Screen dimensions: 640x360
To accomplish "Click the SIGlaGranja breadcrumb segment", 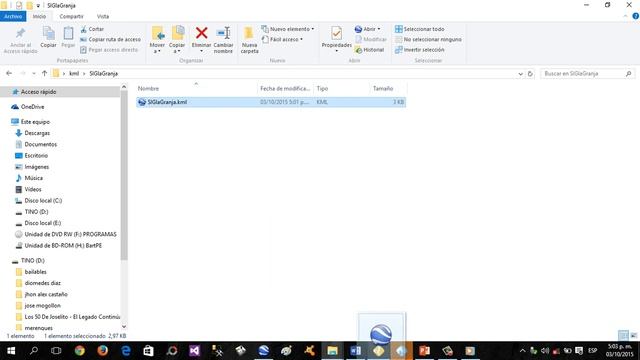I will click(104, 73).
